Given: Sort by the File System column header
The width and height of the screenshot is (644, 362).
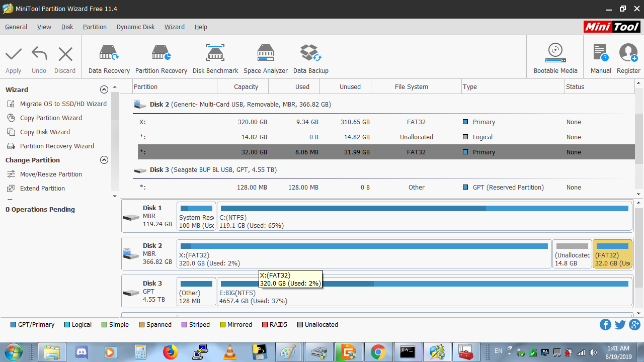Looking at the screenshot, I should coord(416,86).
